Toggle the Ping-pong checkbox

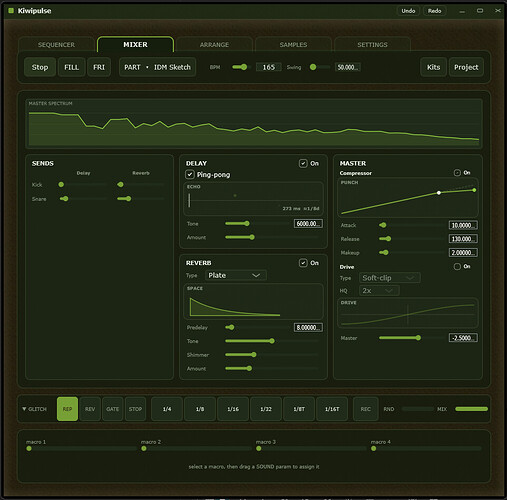coord(190,174)
